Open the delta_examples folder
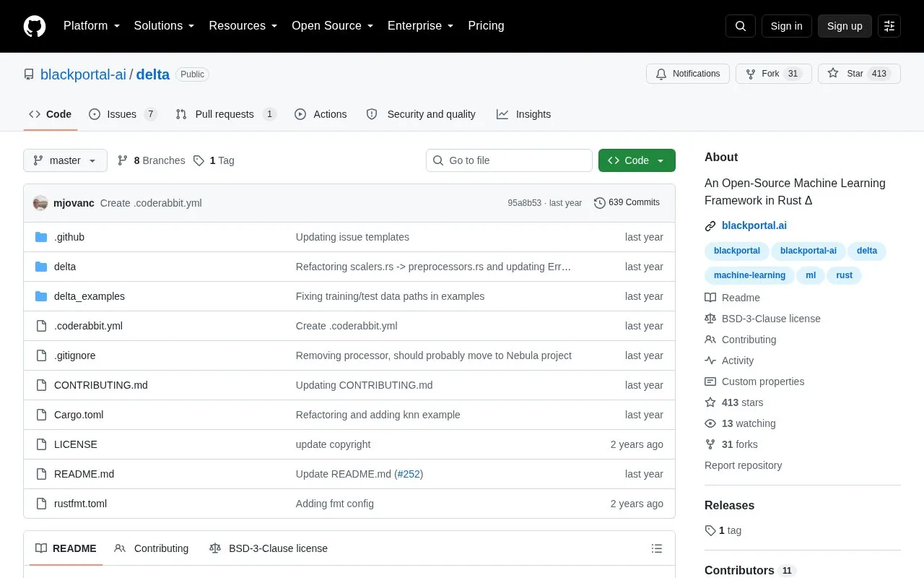924x578 pixels. click(x=90, y=296)
